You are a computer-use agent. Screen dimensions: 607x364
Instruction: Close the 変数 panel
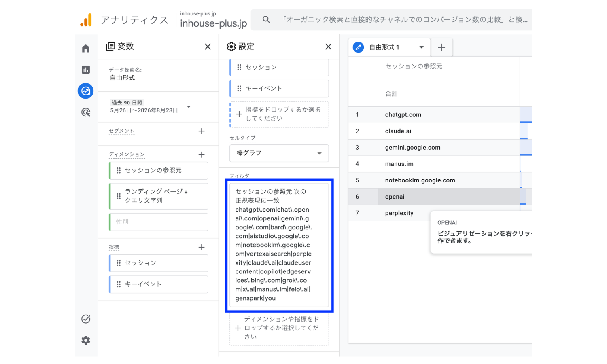click(208, 47)
